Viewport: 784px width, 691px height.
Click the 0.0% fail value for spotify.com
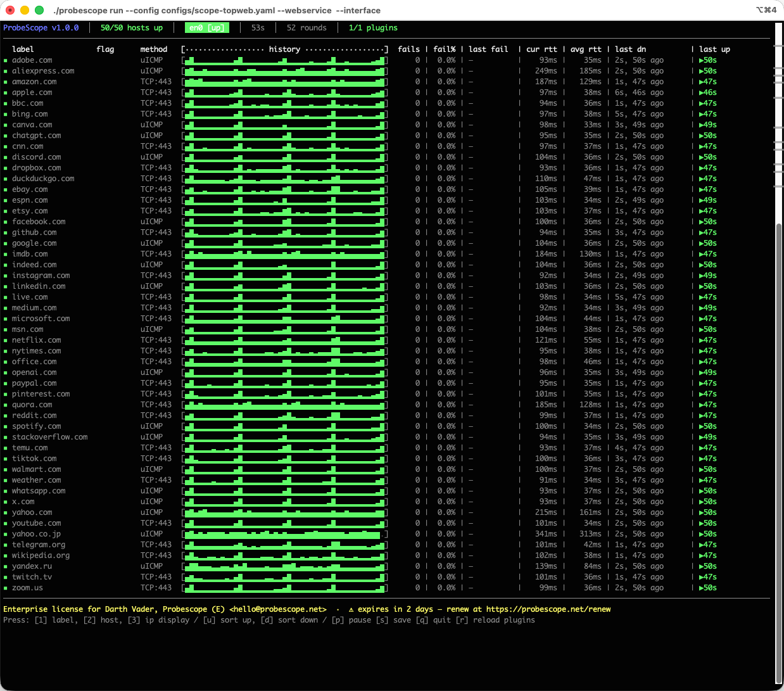coord(446,426)
